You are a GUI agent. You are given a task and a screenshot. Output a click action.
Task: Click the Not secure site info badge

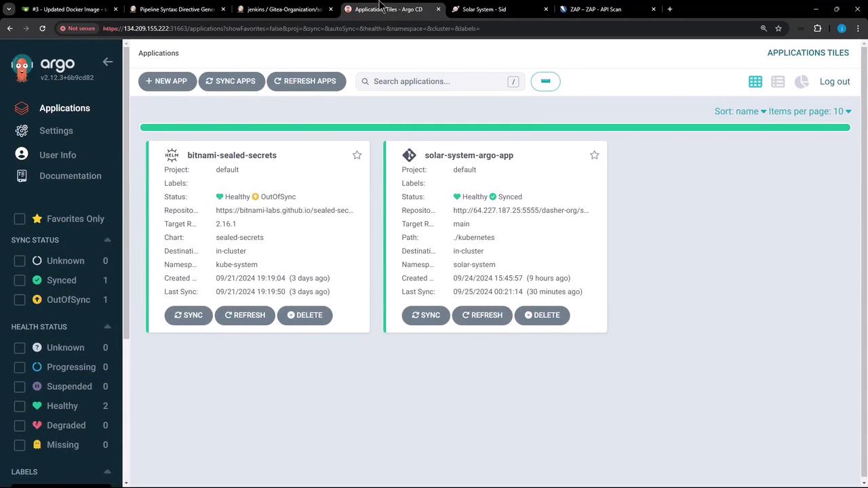[x=77, y=28]
